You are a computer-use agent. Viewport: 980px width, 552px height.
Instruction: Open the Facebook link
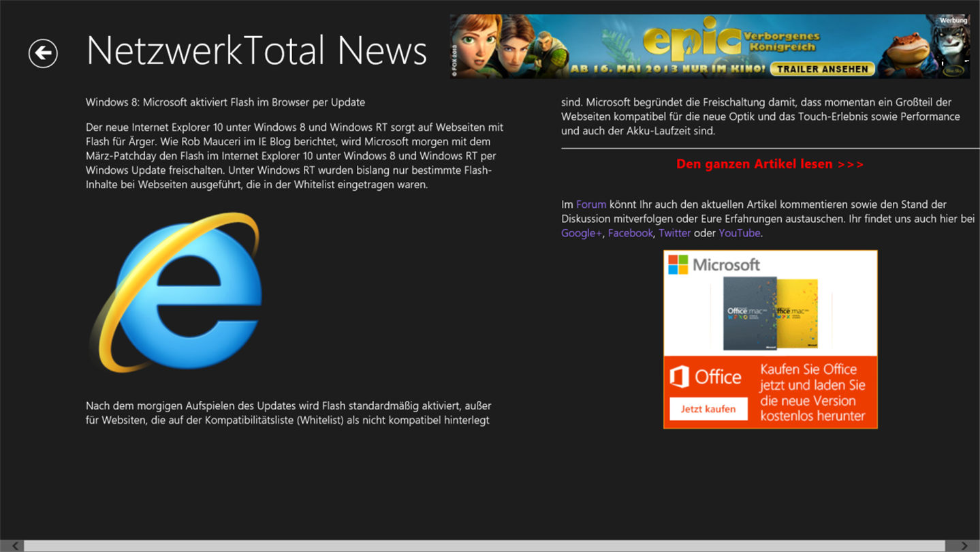coord(630,233)
